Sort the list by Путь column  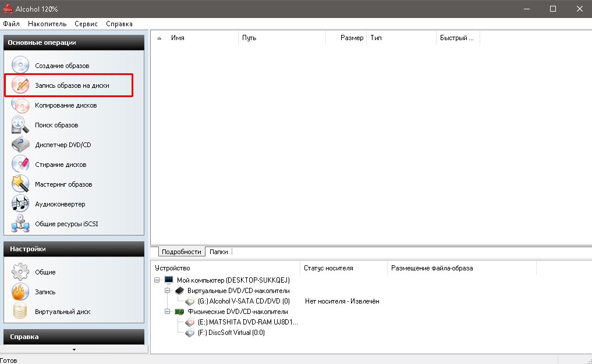pyautogui.click(x=282, y=38)
